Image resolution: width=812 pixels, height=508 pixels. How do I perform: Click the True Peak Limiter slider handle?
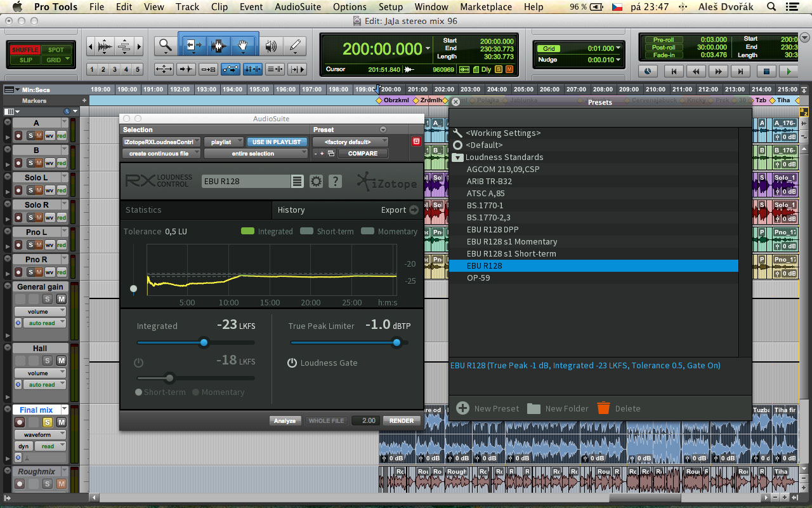[396, 343]
